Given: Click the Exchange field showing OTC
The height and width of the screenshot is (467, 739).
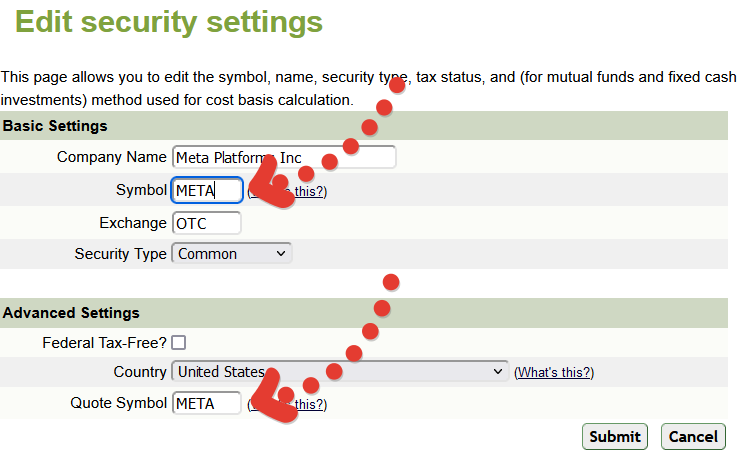Looking at the screenshot, I should point(207,223).
